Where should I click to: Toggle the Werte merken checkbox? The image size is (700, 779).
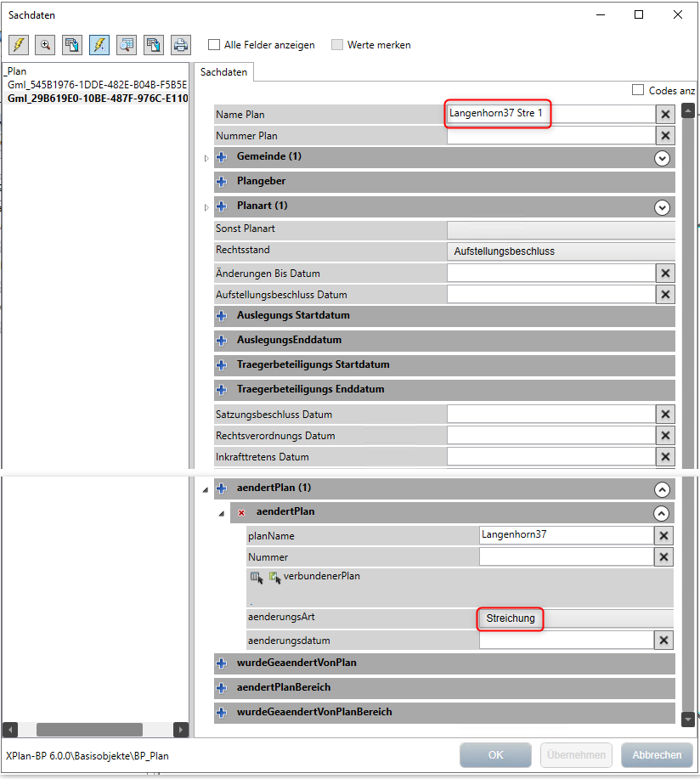pyautogui.click(x=337, y=45)
